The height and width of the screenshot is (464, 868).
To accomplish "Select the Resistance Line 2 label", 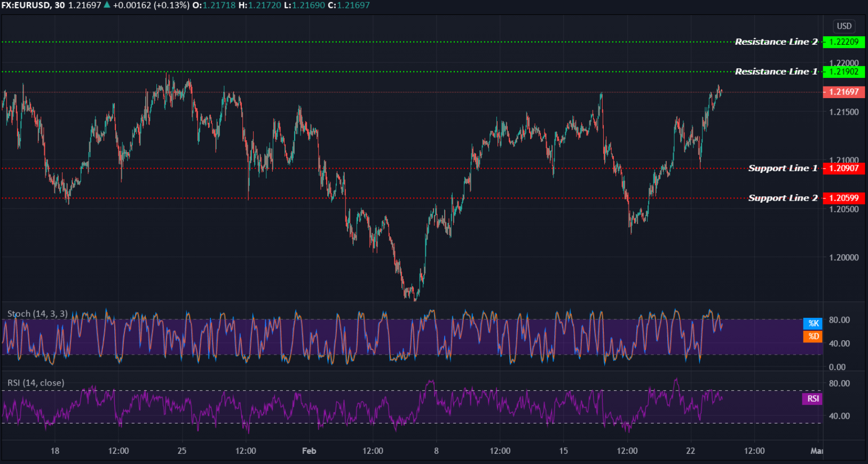I will (x=776, y=42).
